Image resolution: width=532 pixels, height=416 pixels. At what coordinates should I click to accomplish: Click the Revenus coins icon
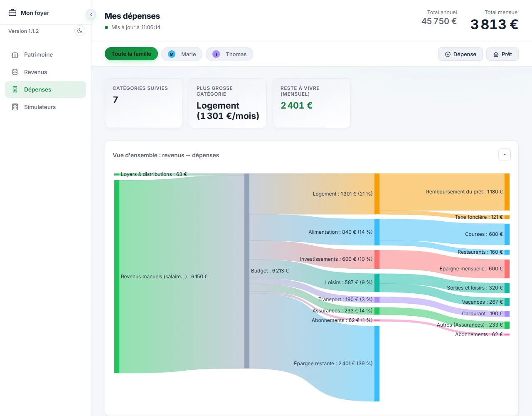tap(15, 72)
